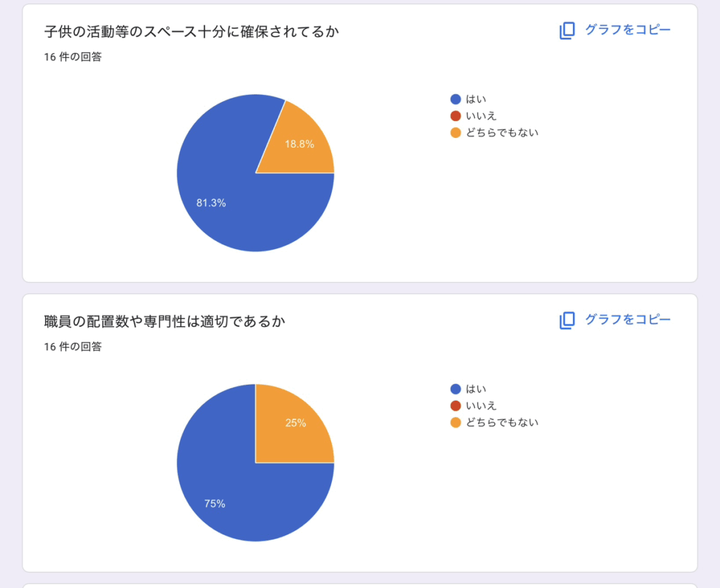The width and height of the screenshot is (720, 588).
Task: Click the いいえ legend label in the 職員の配置数 chart
Action: pos(481,405)
